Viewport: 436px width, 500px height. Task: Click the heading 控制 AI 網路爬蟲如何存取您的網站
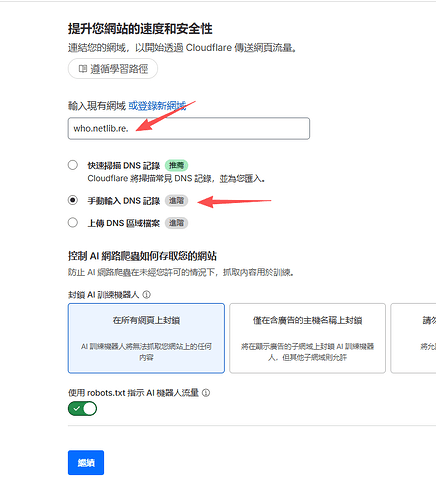click(x=142, y=256)
